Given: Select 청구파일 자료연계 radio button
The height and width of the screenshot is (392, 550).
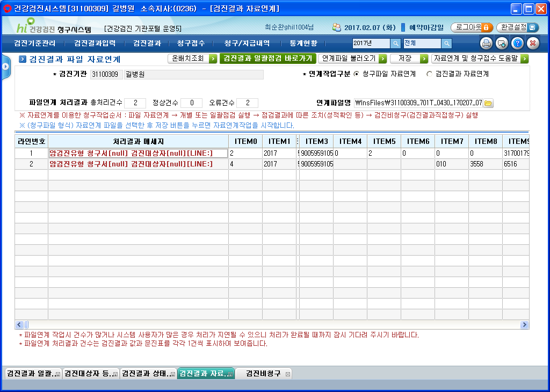Looking at the screenshot, I should coord(357,74).
